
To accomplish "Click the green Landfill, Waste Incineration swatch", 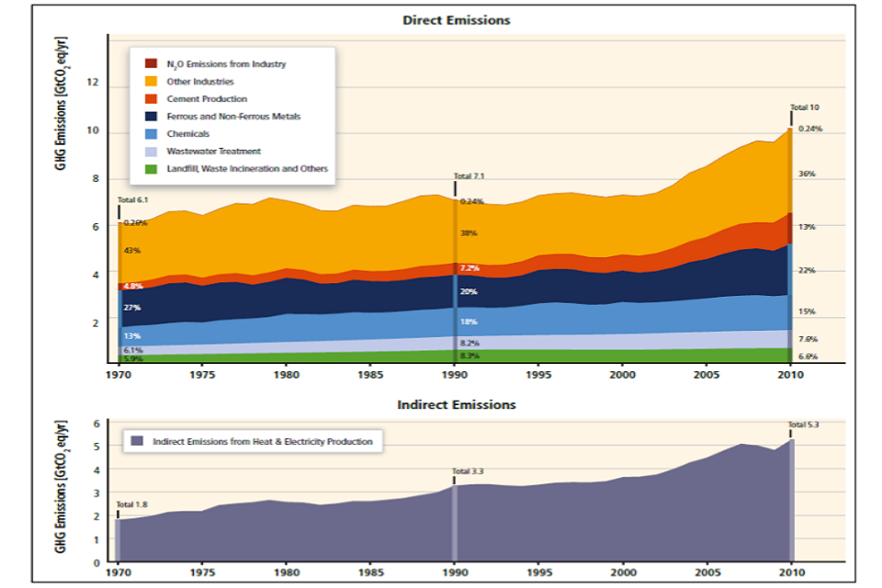I will tap(151, 169).
